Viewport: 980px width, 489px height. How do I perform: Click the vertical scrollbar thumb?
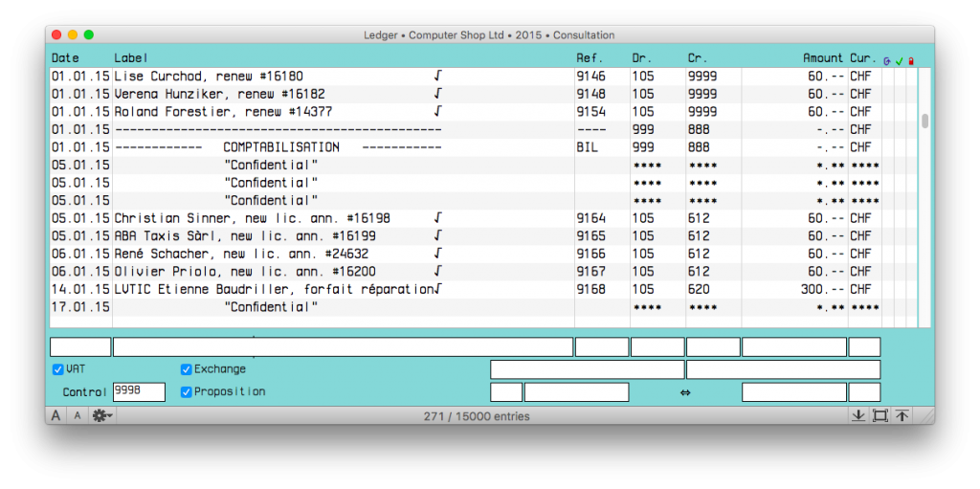[x=924, y=121]
